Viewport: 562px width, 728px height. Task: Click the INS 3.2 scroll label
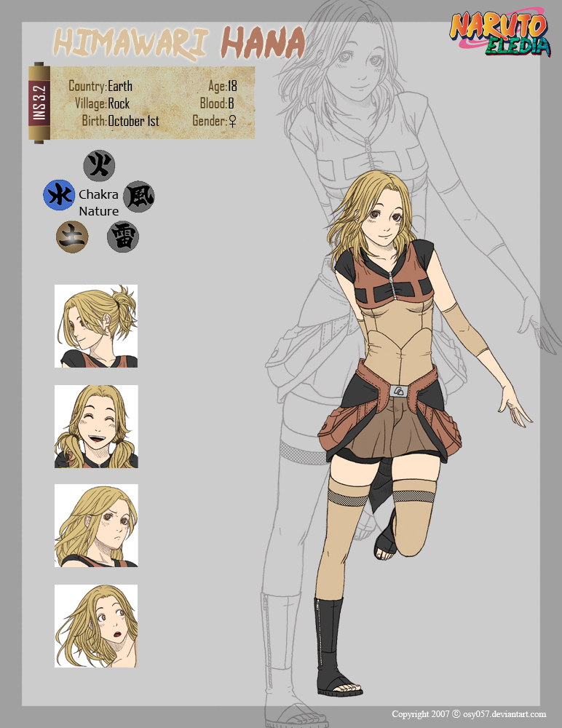[39, 102]
